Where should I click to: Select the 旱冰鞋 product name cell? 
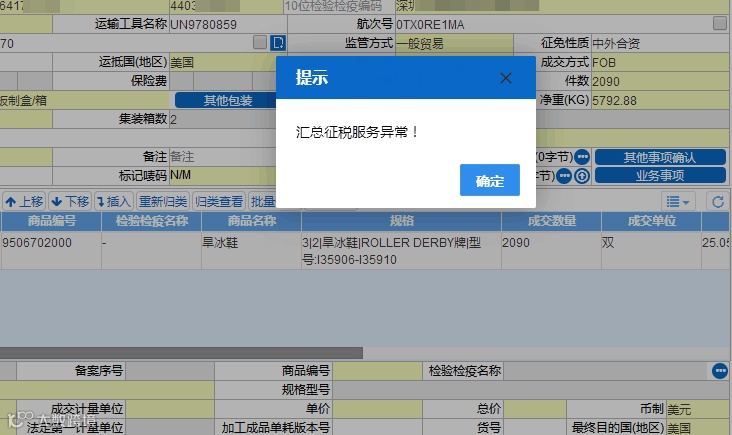click(252, 251)
